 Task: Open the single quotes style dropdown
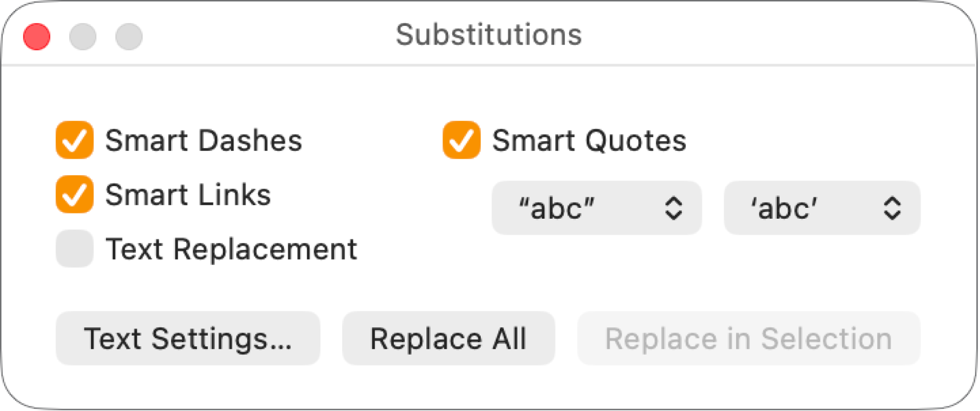pos(822,208)
